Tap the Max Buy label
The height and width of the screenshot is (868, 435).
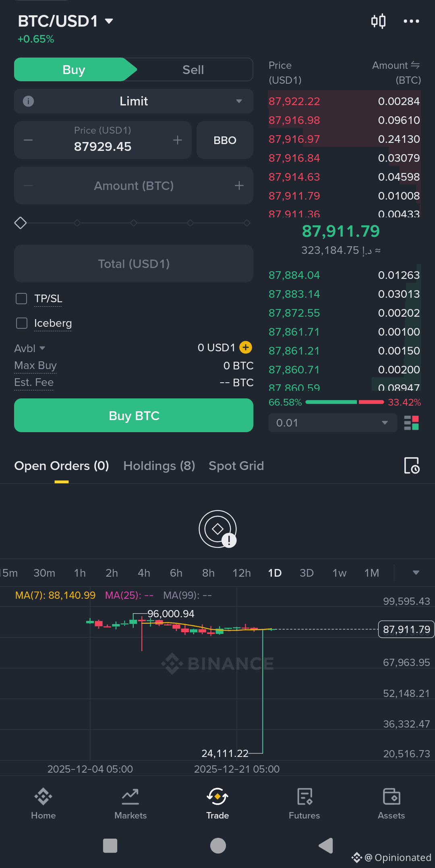(x=35, y=365)
